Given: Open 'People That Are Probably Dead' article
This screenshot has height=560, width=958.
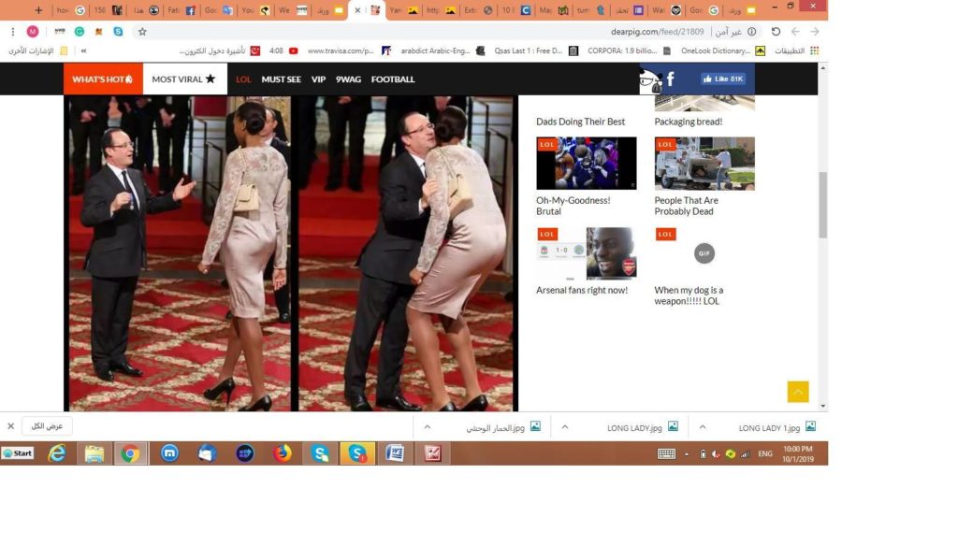Looking at the screenshot, I should tap(686, 206).
